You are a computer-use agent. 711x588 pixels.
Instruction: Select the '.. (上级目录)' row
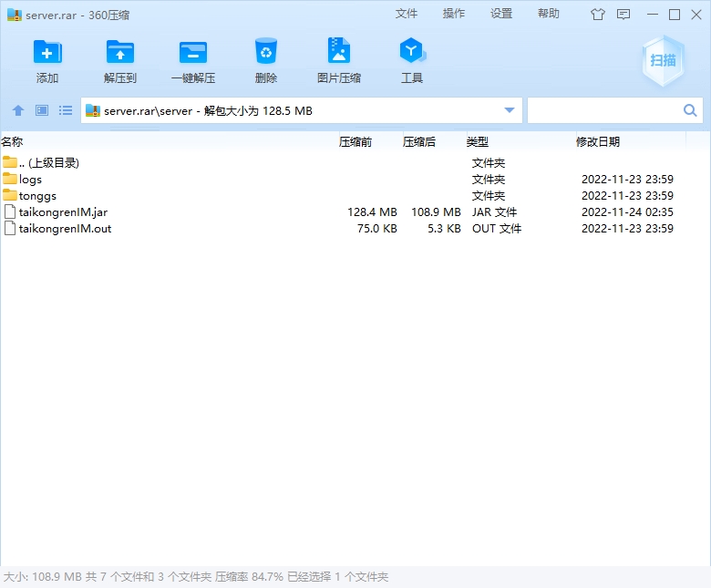(x=355, y=162)
